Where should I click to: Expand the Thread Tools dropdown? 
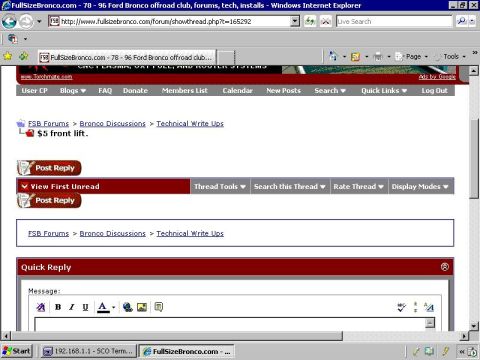(220, 187)
